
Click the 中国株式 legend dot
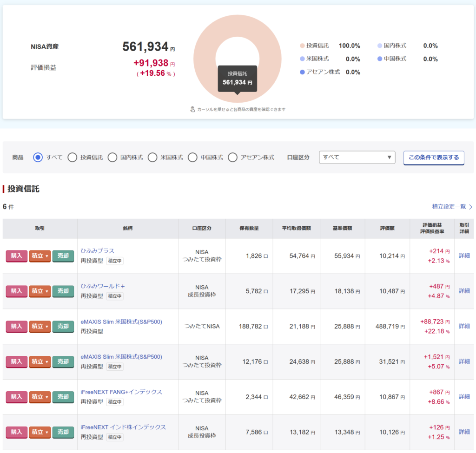click(x=380, y=59)
